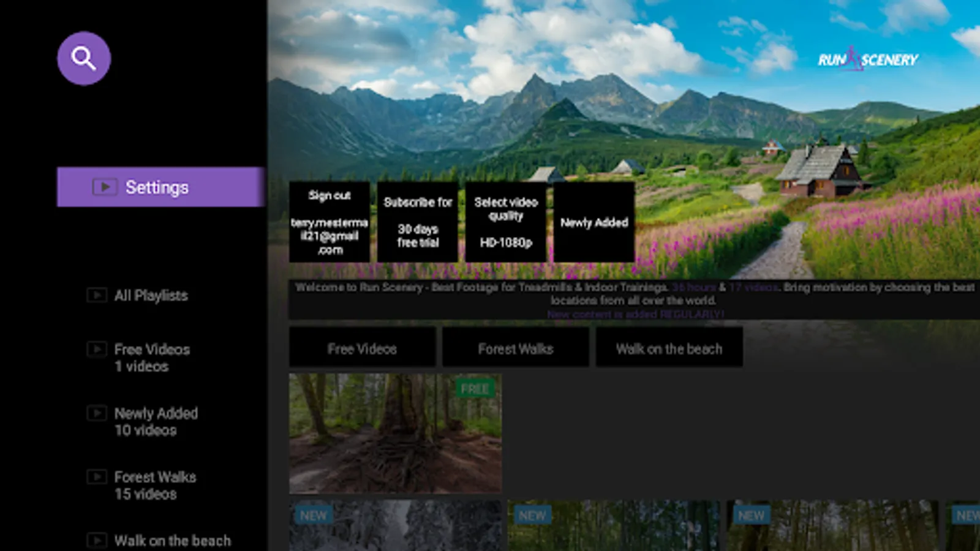Image resolution: width=980 pixels, height=551 pixels.
Task: Switch to the Walk on the beach category tab
Action: pyautogui.click(x=669, y=348)
